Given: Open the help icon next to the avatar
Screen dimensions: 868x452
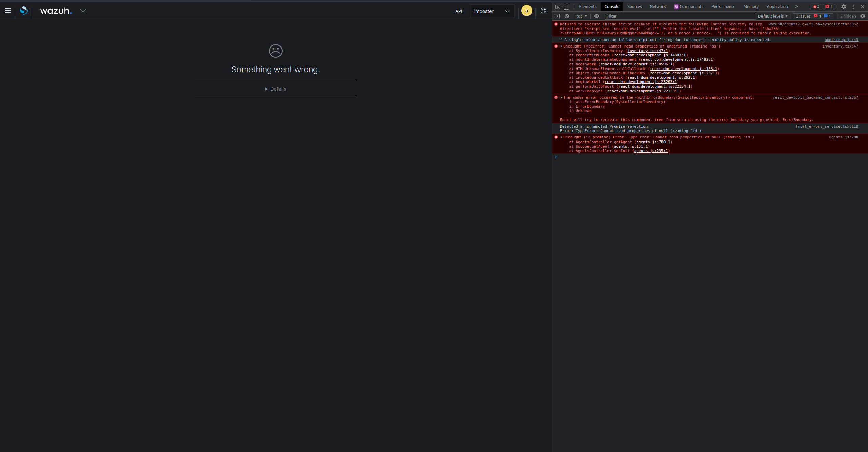Looking at the screenshot, I should click(542, 11).
